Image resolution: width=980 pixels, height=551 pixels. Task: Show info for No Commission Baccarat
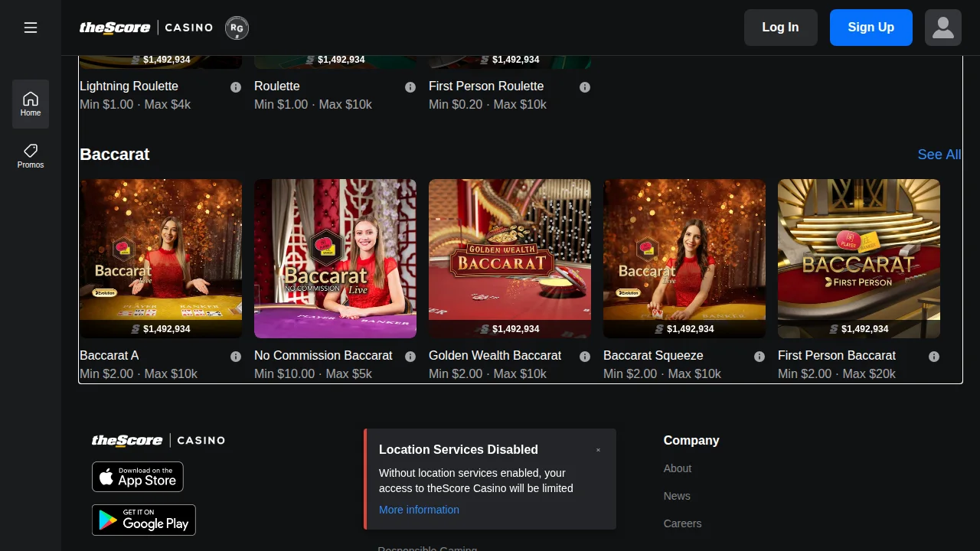tap(410, 357)
